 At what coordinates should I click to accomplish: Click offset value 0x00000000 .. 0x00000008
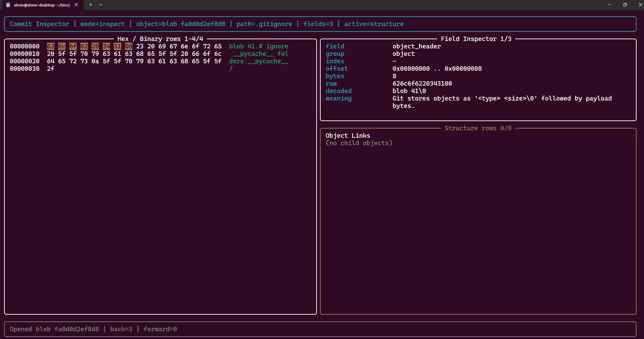[437, 69]
